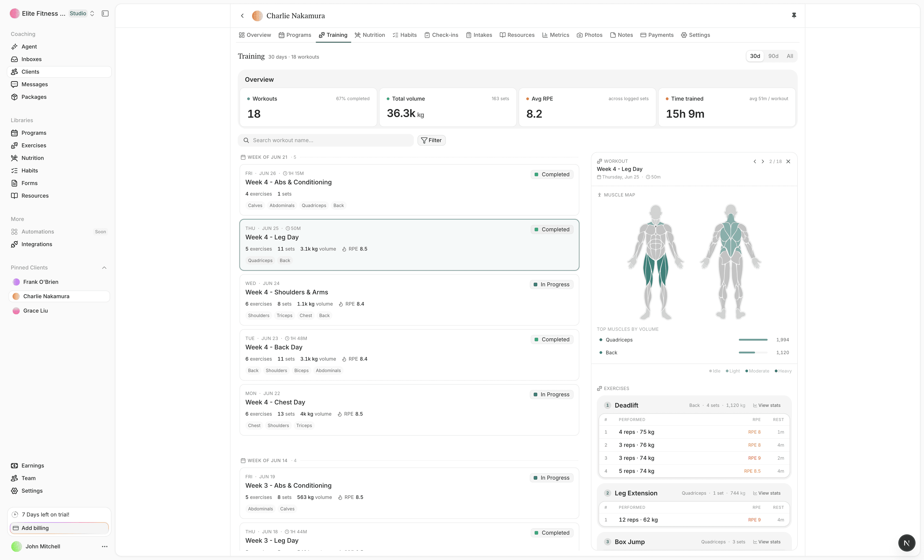Open Integrations under More
The width and height of the screenshot is (924, 560).
(59, 244)
